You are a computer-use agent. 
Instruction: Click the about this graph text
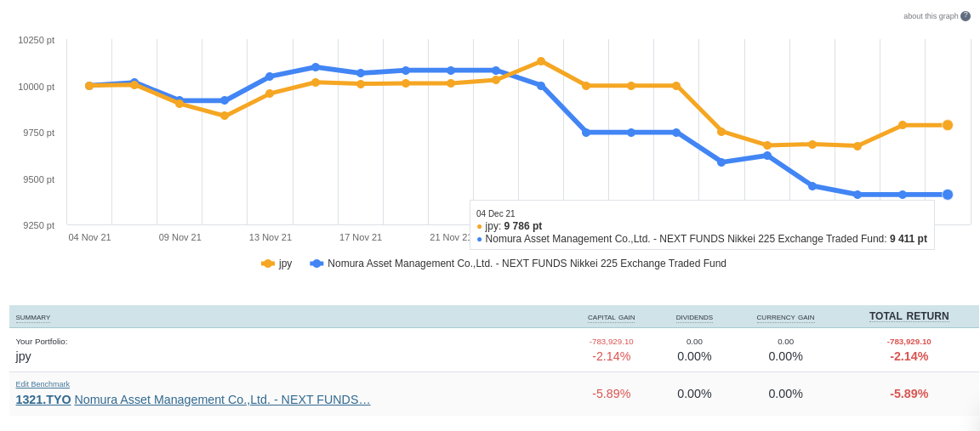point(930,16)
